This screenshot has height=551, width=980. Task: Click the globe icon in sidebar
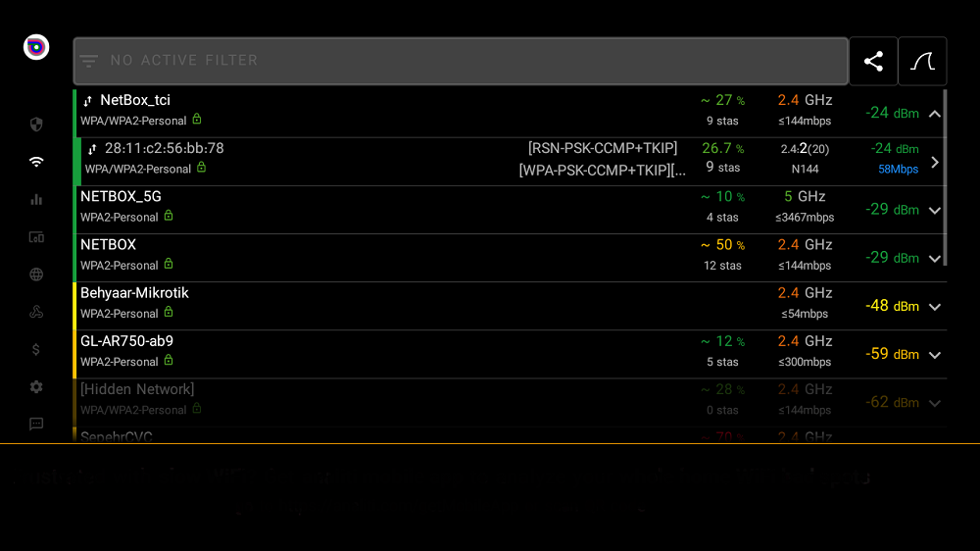point(36,275)
